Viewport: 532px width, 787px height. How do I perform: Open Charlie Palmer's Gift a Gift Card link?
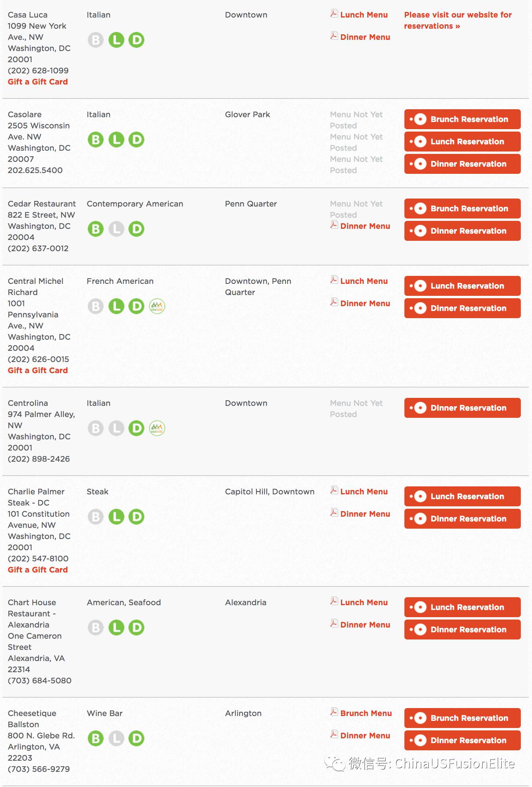[x=38, y=570]
